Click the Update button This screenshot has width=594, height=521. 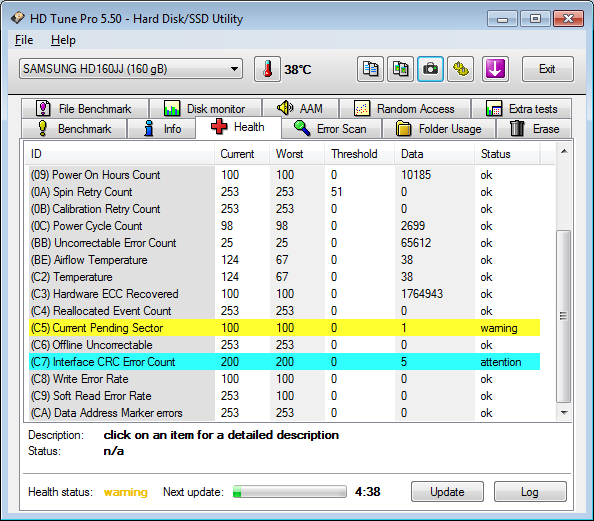click(x=447, y=492)
